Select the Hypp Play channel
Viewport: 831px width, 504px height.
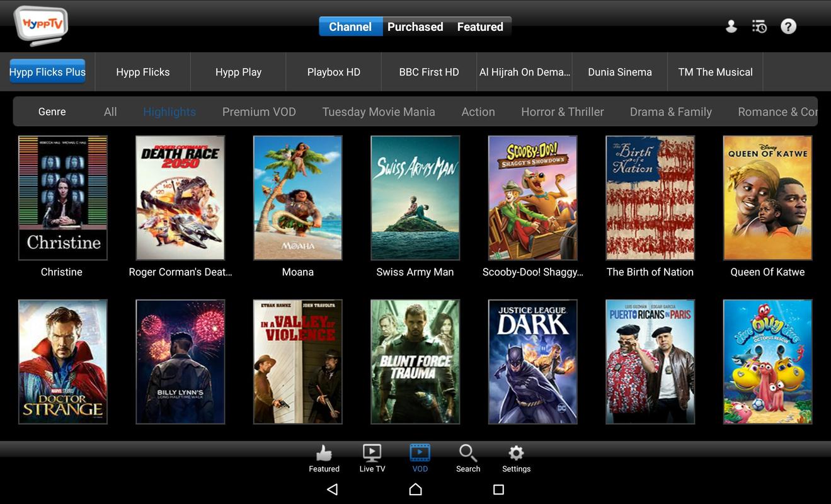point(238,72)
